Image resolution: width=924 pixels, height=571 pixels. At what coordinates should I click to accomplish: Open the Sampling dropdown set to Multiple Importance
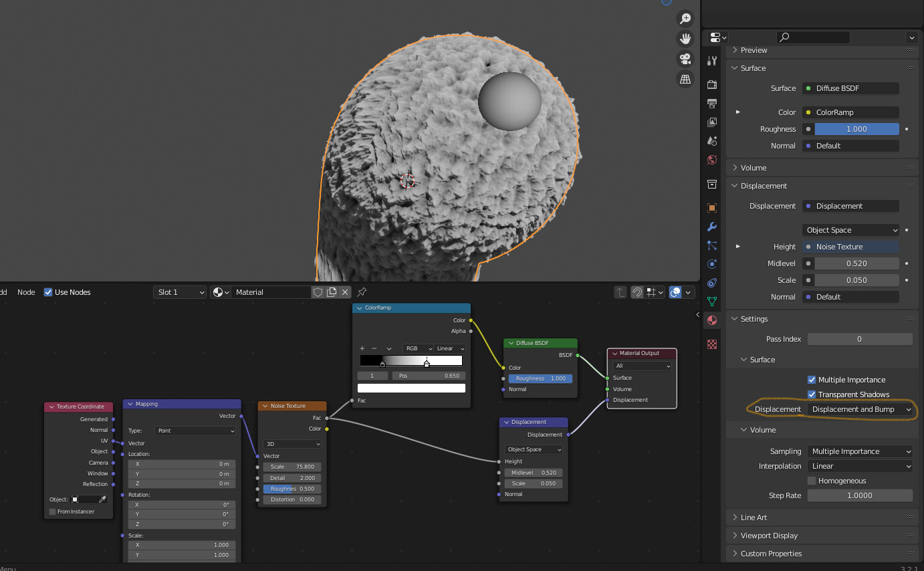pos(859,451)
